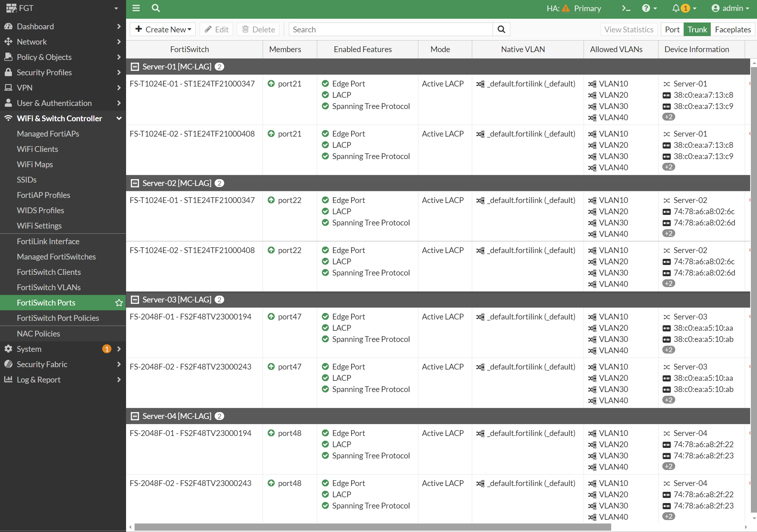This screenshot has width=757, height=532.
Task: Toggle the favorite star on FortiSwitch Ports
Action: coord(119,302)
